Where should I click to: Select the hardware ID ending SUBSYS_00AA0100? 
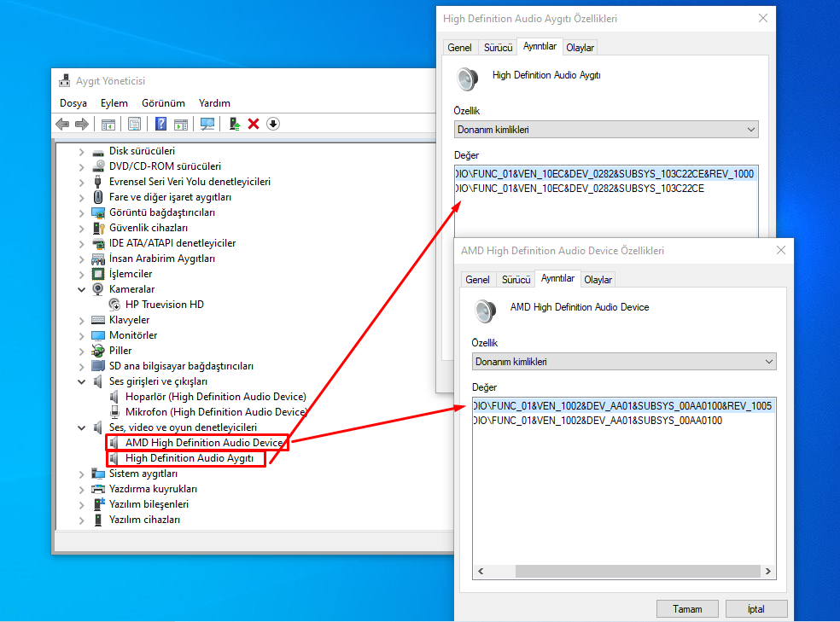coord(598,421)
